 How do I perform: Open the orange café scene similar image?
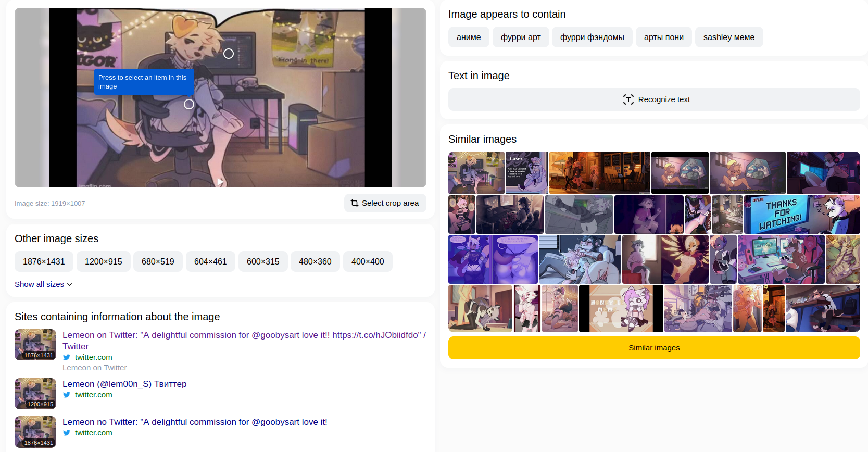point(600,173)
